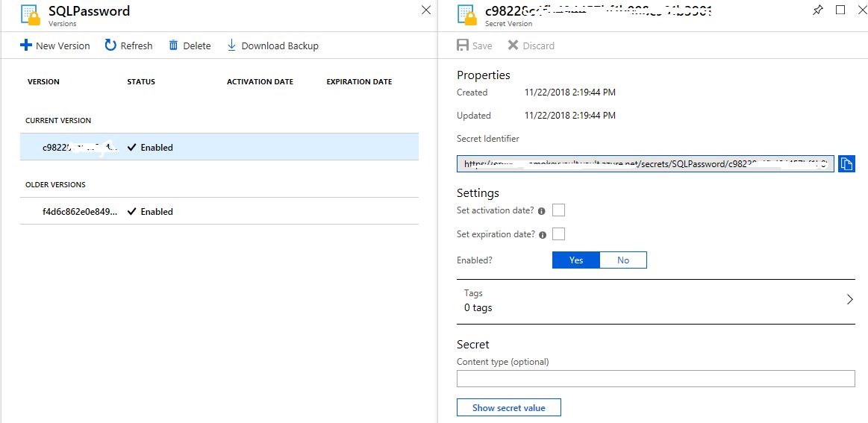Image resolution: width=868 pixels, height=423 pixels.
Task: Click the Content type optional field
Action: coord(656,378)
